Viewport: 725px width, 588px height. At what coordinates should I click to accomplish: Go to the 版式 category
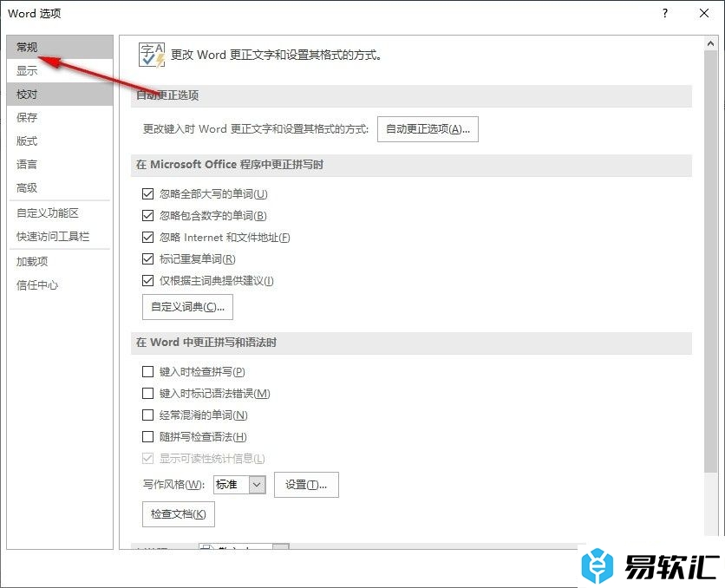[60, 141]
